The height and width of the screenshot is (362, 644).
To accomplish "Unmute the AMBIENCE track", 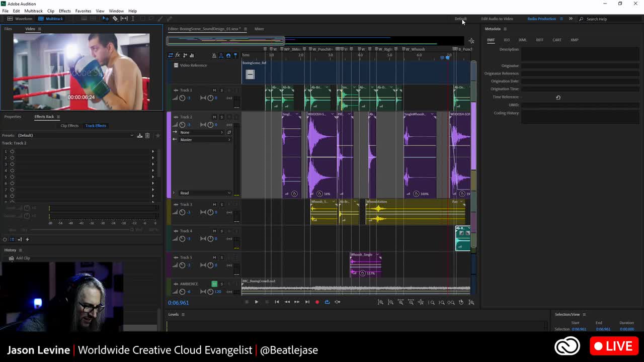I will (x=214, y=284).
